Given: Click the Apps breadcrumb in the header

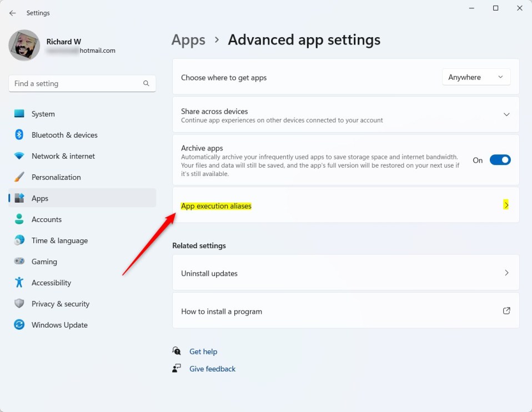Looking at the screenshot, I should [x=188, y=40].
